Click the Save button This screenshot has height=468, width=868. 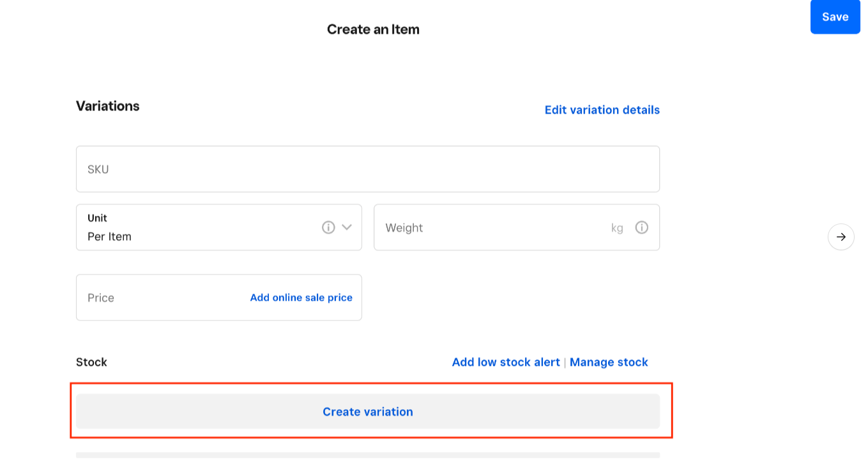coord(835,17)
